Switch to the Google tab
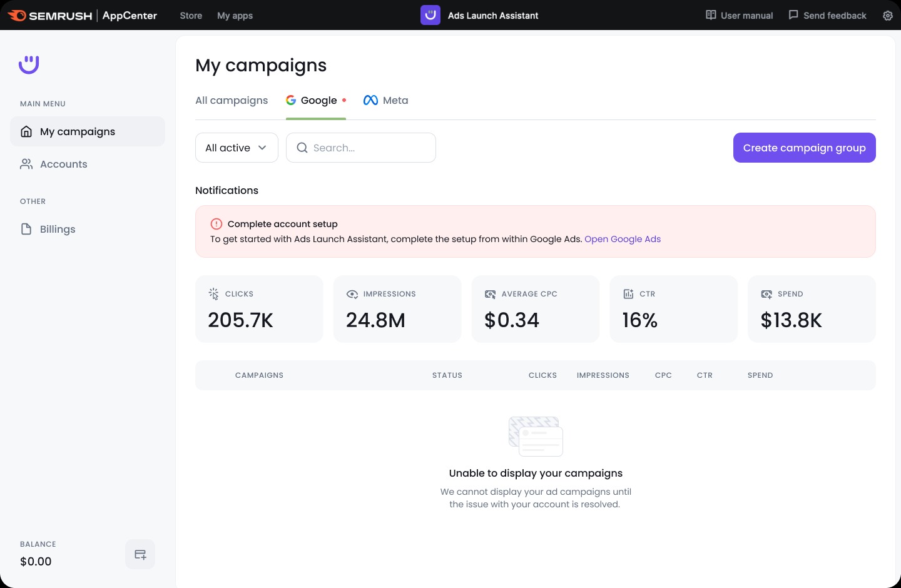This screenshot has height=588, width=901. (316, 101)
